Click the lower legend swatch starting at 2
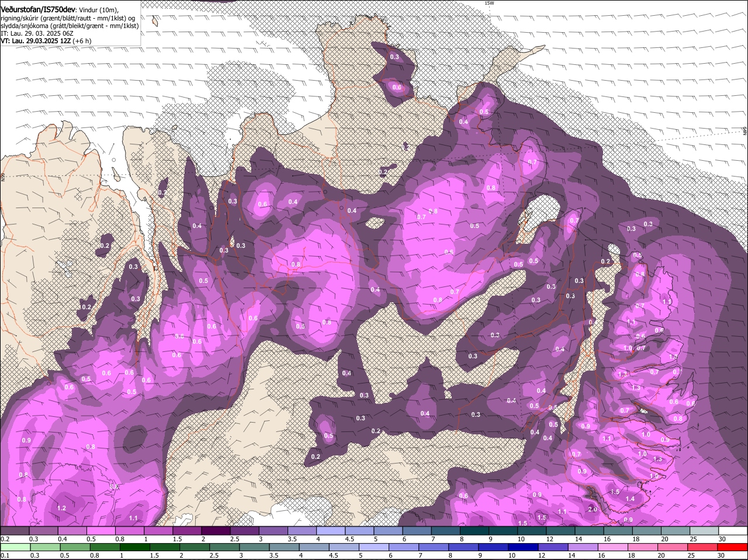Screen dimensions: 748x560 pos(195,547)
